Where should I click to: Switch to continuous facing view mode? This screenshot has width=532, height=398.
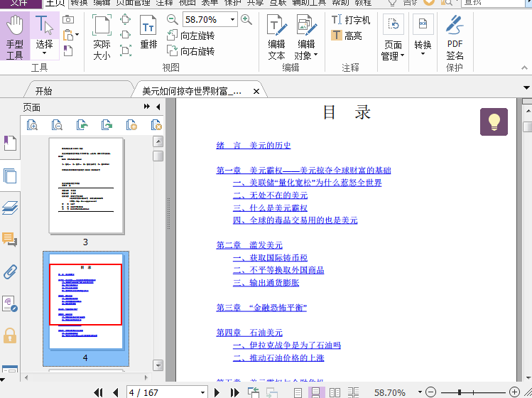pos(353,392)
